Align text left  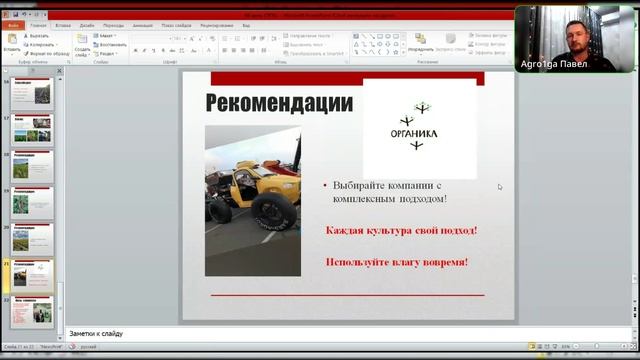(224, 50)
